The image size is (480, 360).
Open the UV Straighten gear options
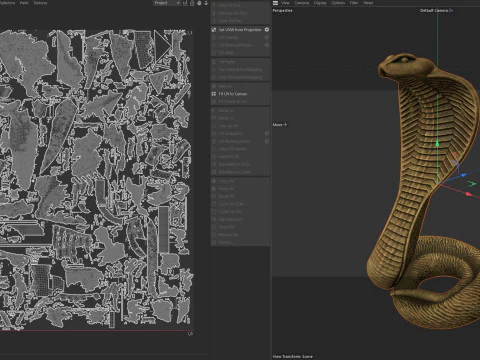click(x=267, y=133)
